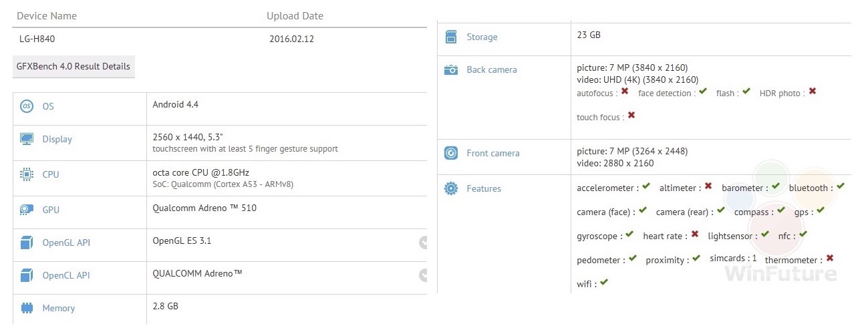Click the Upload Date column header
This screenshot has width=868, height=326.
295,16
